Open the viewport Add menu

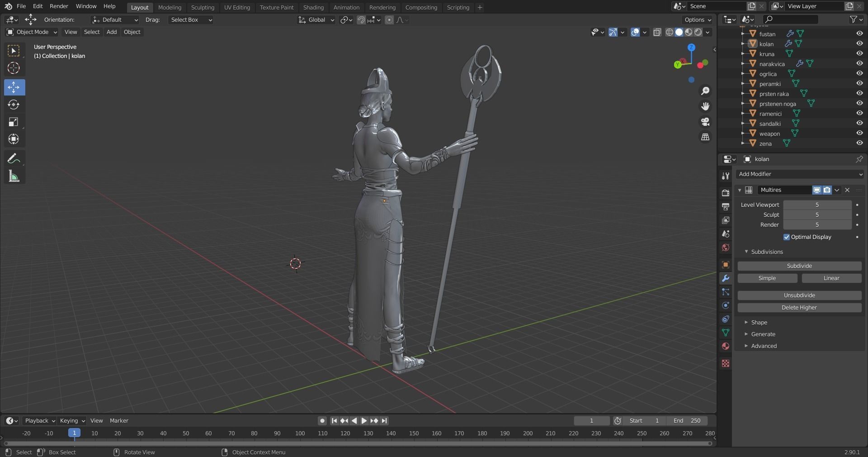(112, 32)
